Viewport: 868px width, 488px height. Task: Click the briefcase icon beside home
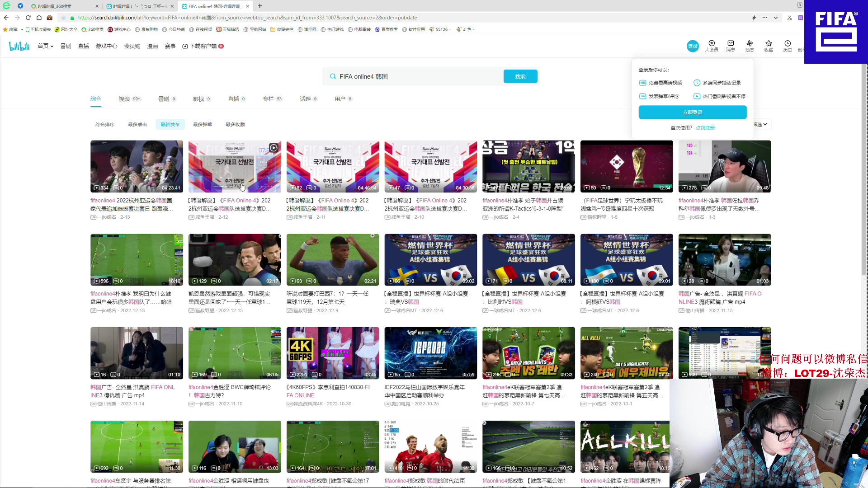[50, 18]
